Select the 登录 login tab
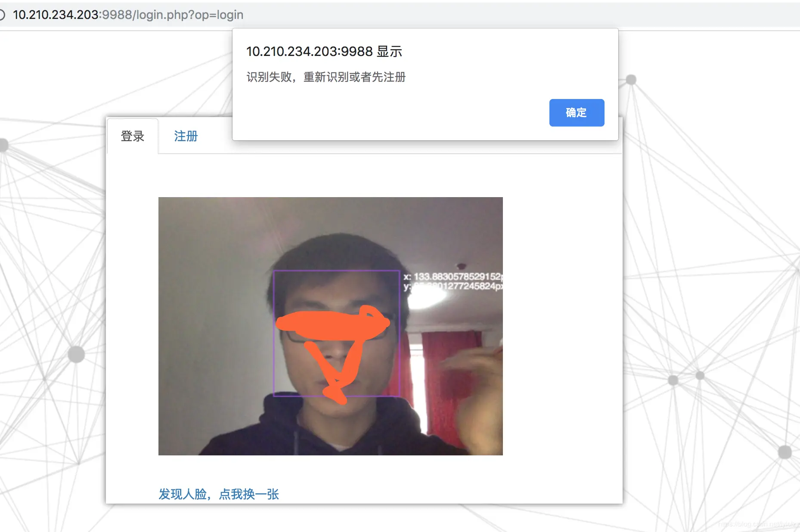Viewport: 800px width, 532px height. click(x=132, y=136)
